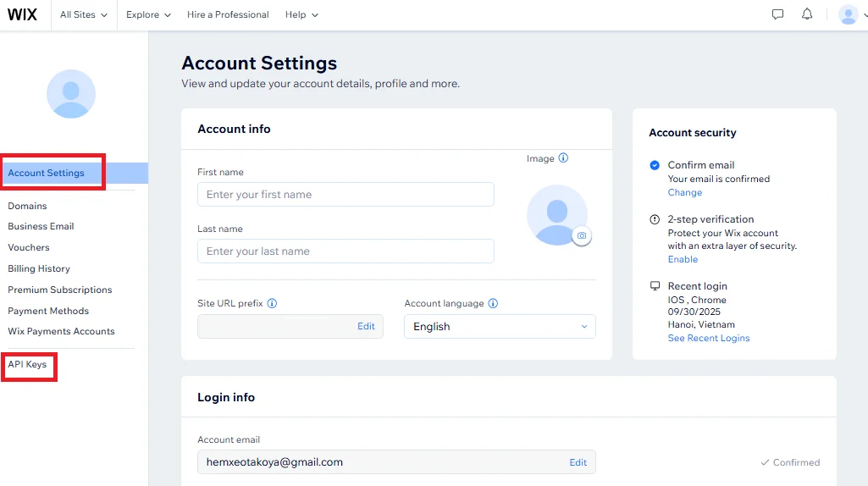
Task: Click Change under Confirm email
Action: [x=685, y=193]
